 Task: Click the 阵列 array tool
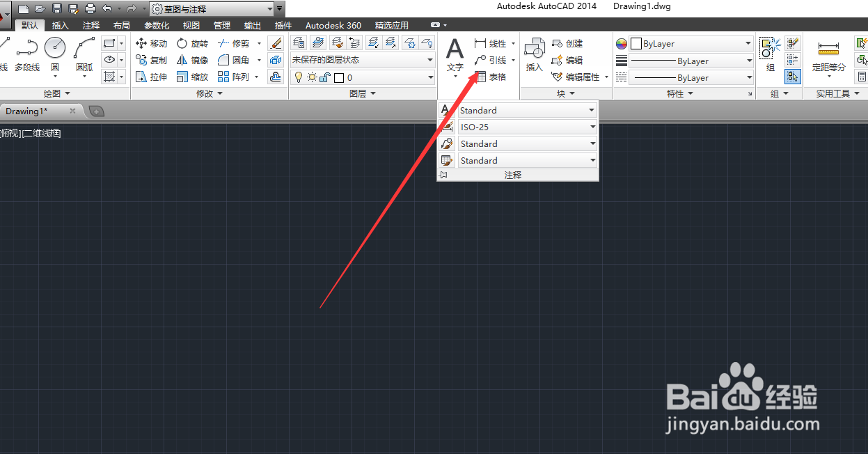(234, 77)
